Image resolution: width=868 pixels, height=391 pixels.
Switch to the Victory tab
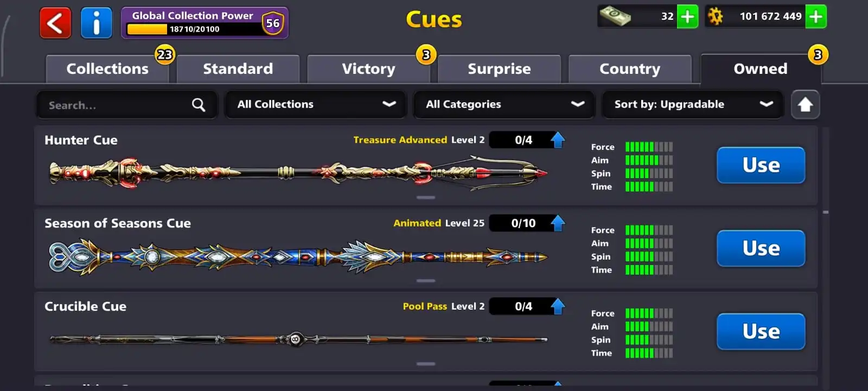pyautogui.click(x=368, y=69)
